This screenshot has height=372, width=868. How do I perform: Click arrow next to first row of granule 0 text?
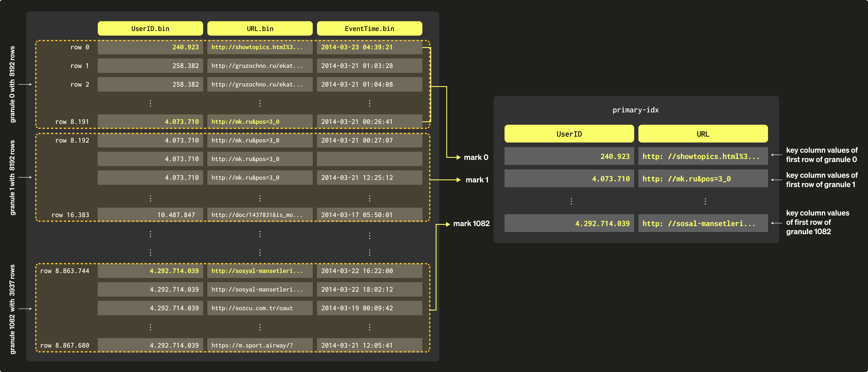[x=776, y=155]
